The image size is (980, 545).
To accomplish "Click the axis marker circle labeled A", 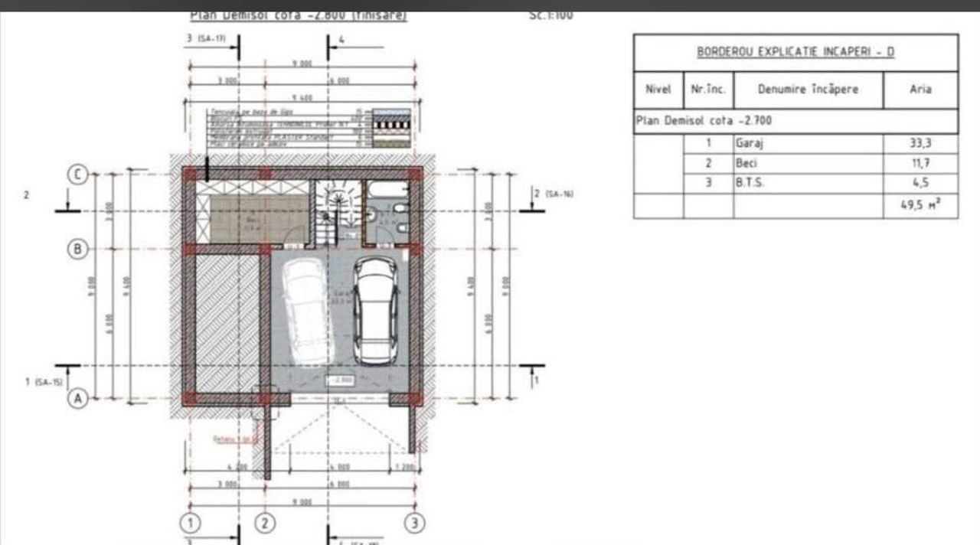I will 77,398.
